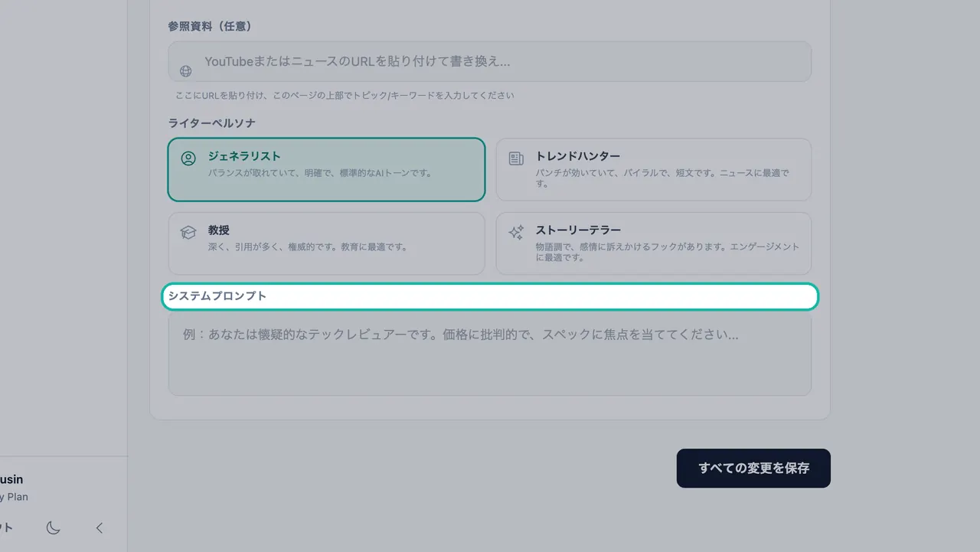
Task: Select the 教授 writer persona
Action: [x=326, y=243]
